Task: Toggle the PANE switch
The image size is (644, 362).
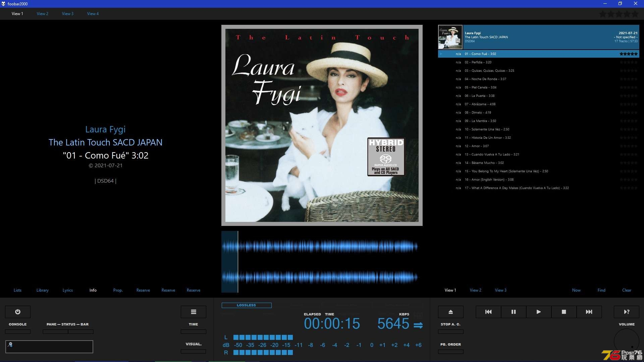Action: (55, 331)
